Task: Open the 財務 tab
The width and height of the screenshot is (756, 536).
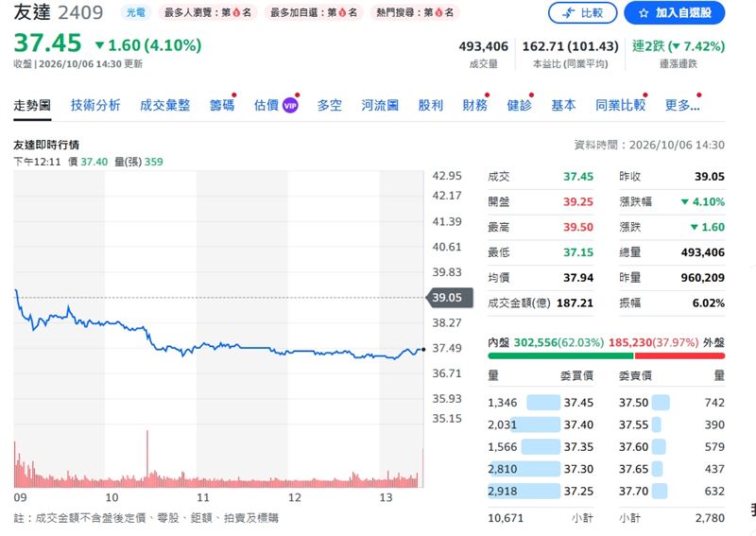Action: [x=475, y=105]
